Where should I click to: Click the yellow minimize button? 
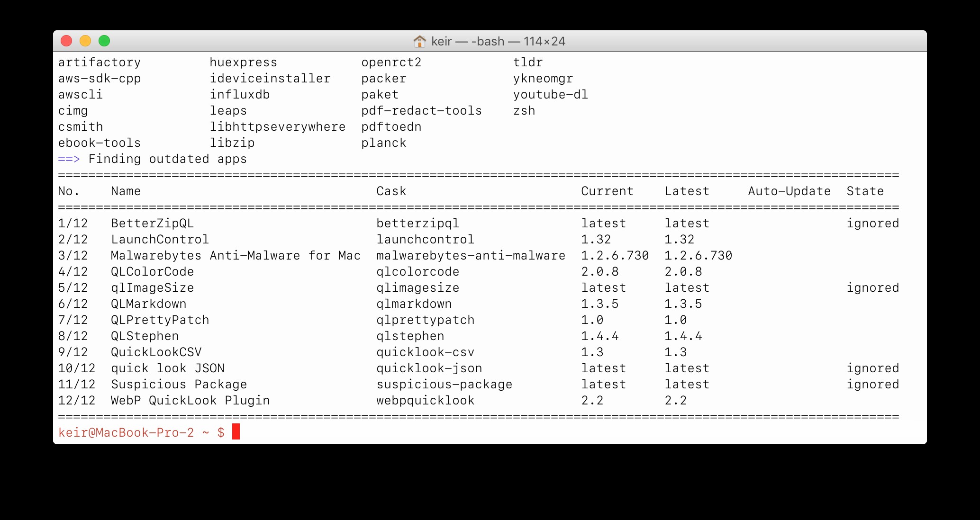coord(85,42)
